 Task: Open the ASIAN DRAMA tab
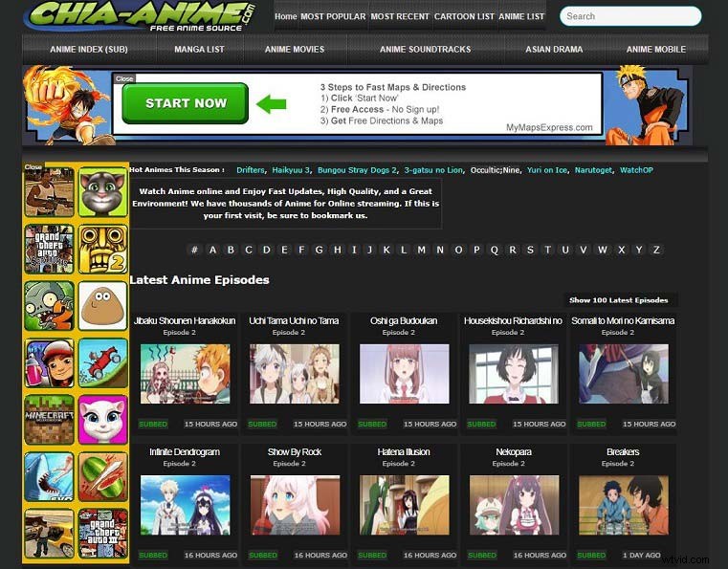pyautogui.click(x=554, y=49)
